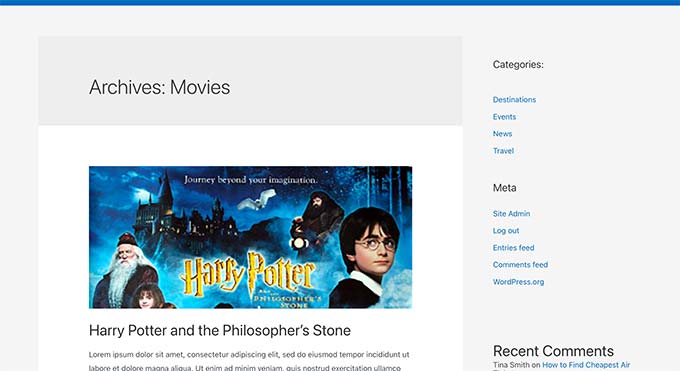Open the Comments feed link
680x371 pixels.
(520, 265)
